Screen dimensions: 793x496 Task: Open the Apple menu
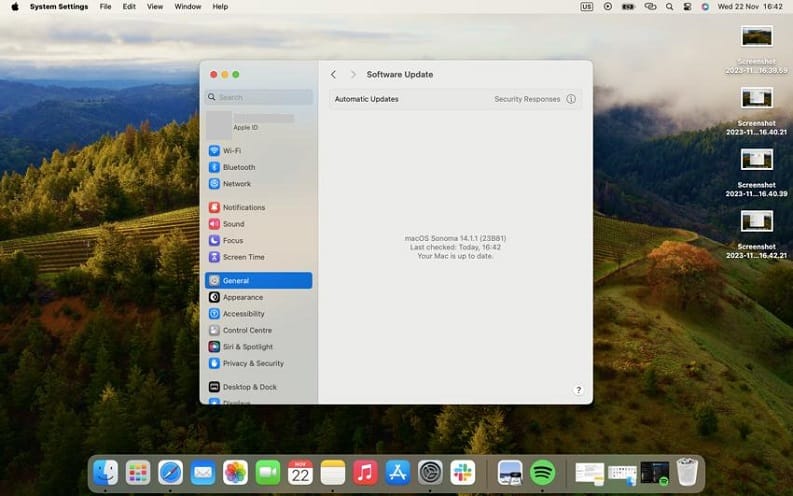15,7
